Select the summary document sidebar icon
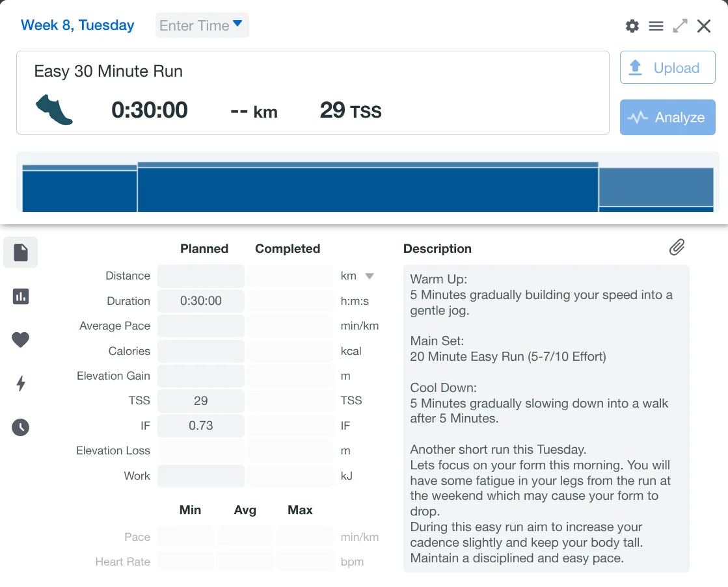Screen dimensions: 728x587 coord(21,252)
